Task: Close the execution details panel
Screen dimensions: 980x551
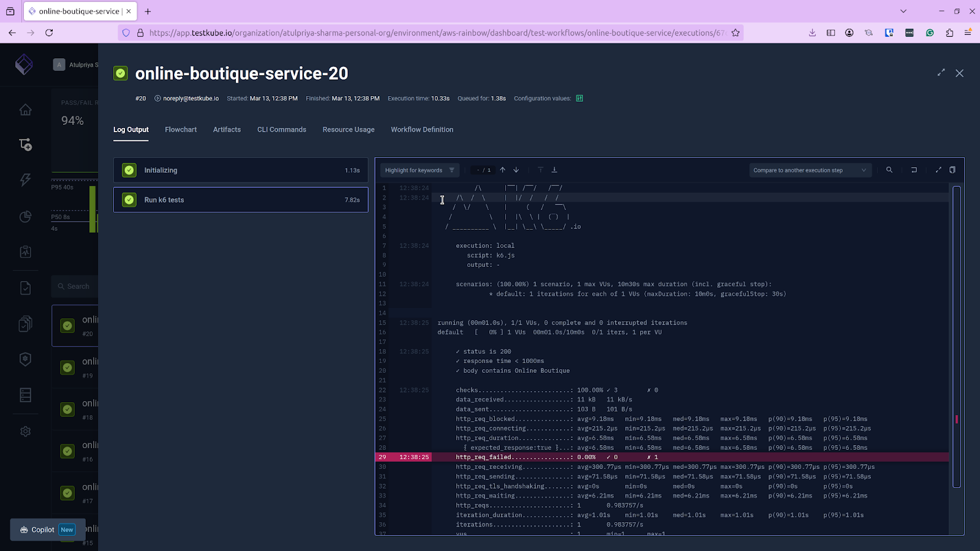Action: point(960,73)
